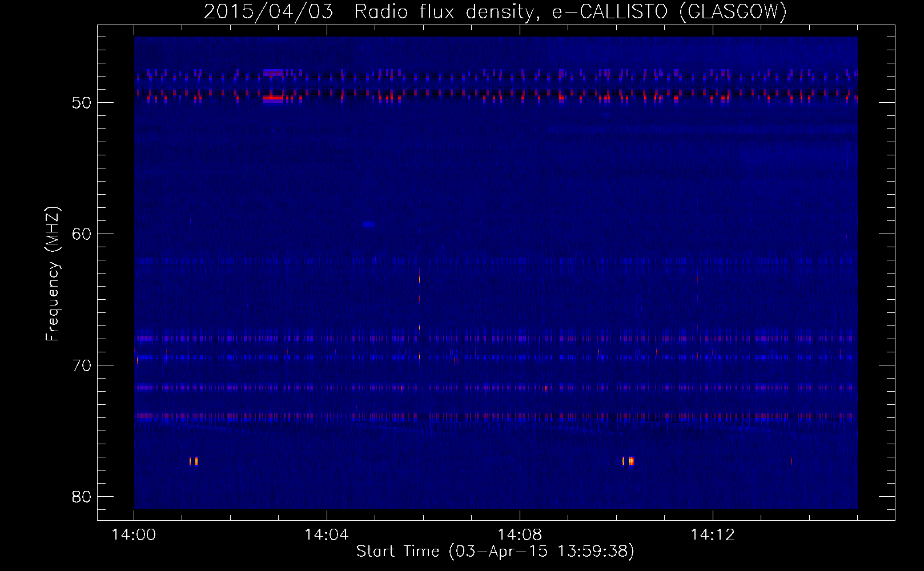The width and height of the screenshot is (924, 571).
Task: Click the 14:08 time tick label
Action: coord(519,534)
